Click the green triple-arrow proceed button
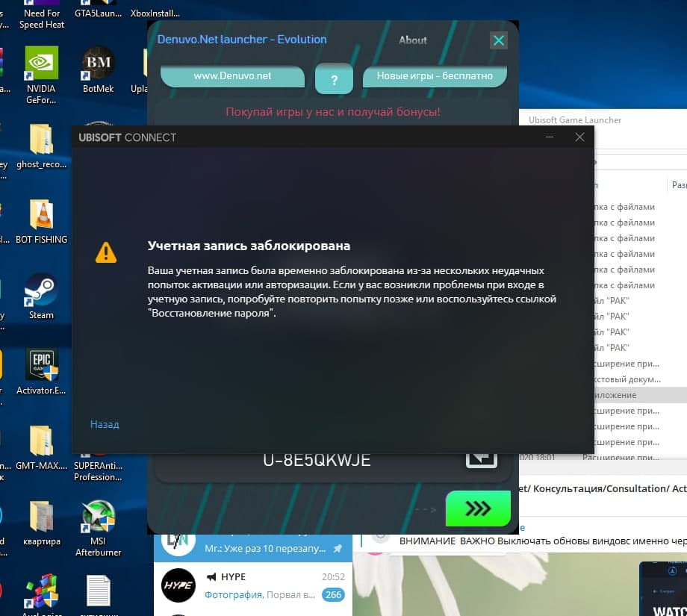 [x=477, y=509]
